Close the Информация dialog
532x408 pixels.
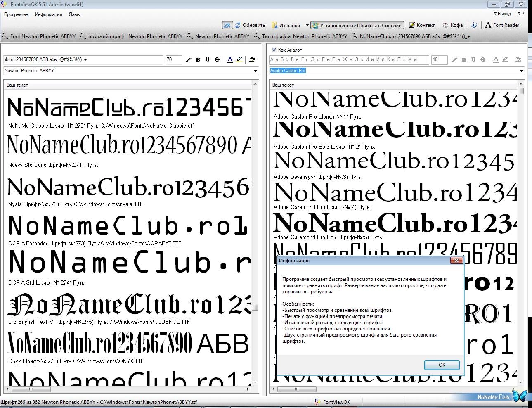pyautogui.click(x=456, y=261)
